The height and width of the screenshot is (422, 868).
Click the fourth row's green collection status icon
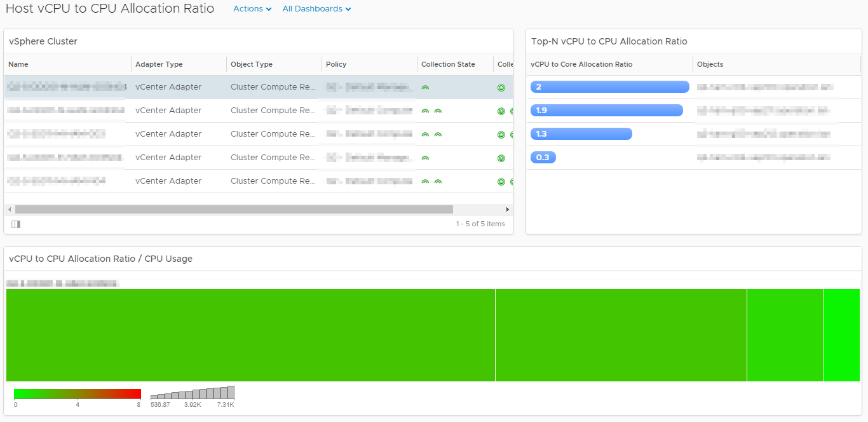(501, 158)
